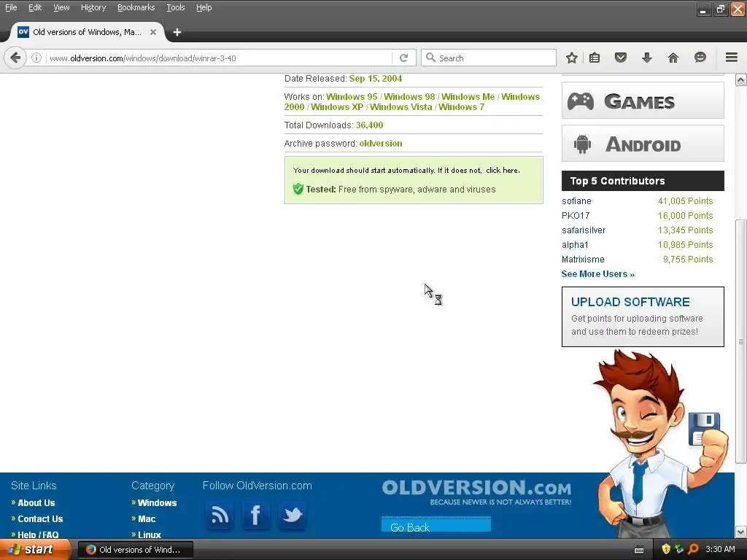Screen dimensions: 747x560
Task: Show bookmarks list icon in toolbar
Action: point(594,58)
